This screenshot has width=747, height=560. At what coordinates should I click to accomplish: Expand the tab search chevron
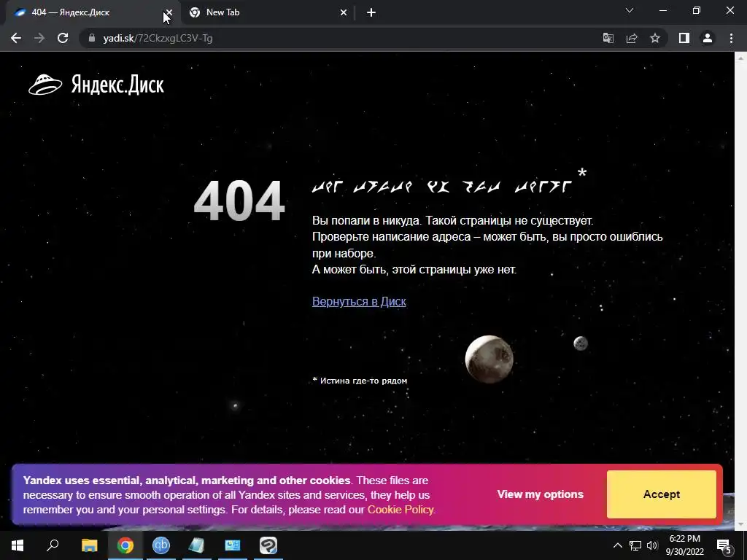pos(630,10)
